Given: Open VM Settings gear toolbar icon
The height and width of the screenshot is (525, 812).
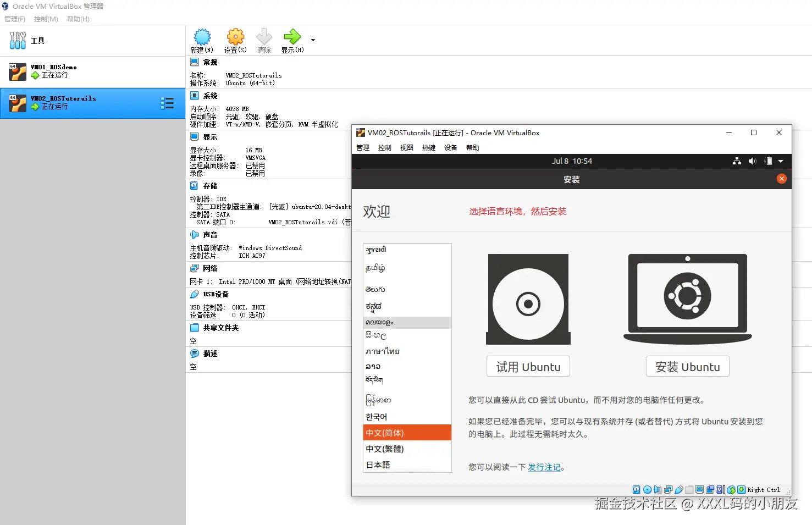Looking at the screenshot, I should 235,37.
